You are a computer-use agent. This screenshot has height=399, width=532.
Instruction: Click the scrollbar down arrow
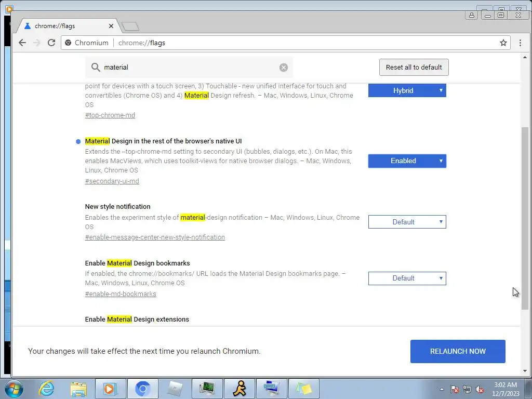click(525, 371)
